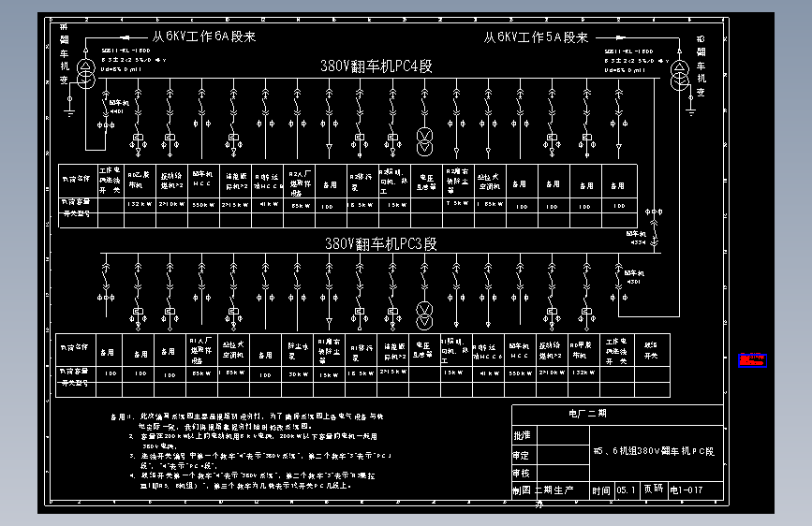
Task: Click the '二期生产' drafter text
Action: (x=554, y=490)
